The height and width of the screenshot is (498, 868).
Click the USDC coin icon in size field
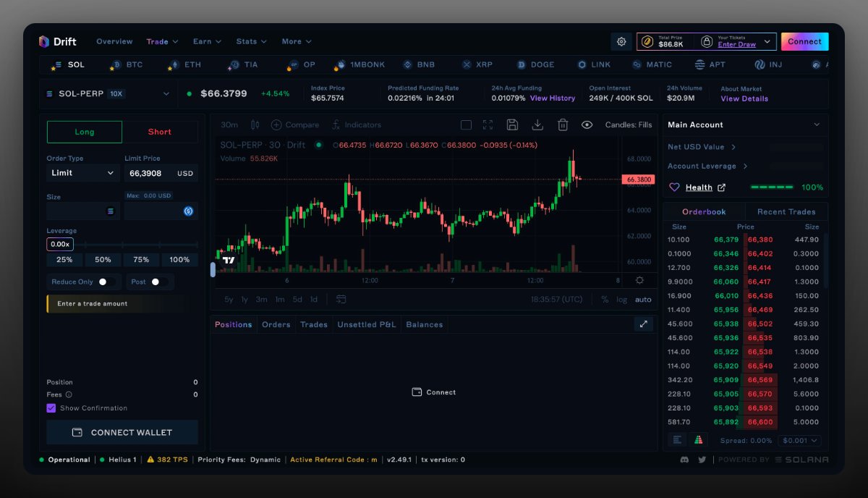pos(188,211)
